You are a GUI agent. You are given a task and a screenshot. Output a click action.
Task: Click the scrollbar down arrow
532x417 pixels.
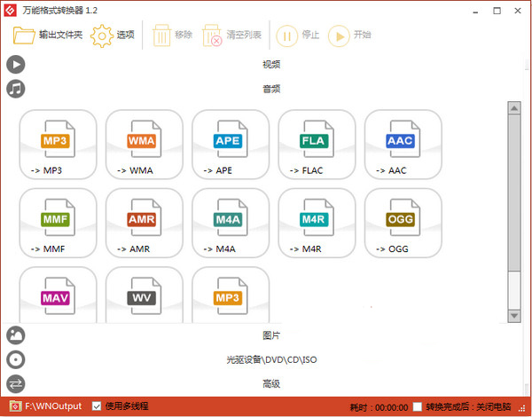[513, 315]
